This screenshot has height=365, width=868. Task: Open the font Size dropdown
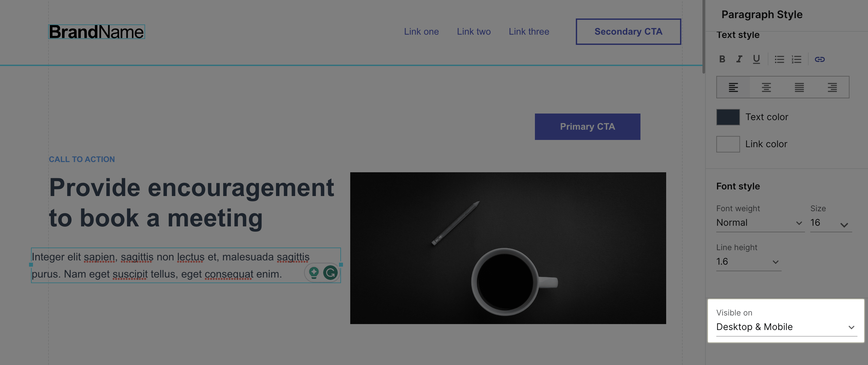[x=831, y=223]
